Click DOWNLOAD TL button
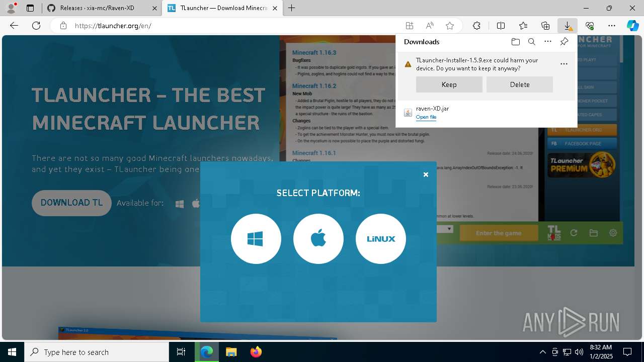 pyautogui.click(x=71, y=203)
